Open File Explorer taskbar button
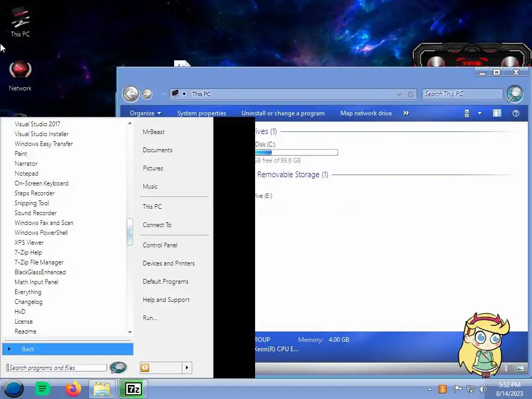Image resolution: width=532 pixels, height=399 pixels. coord(102,389)
